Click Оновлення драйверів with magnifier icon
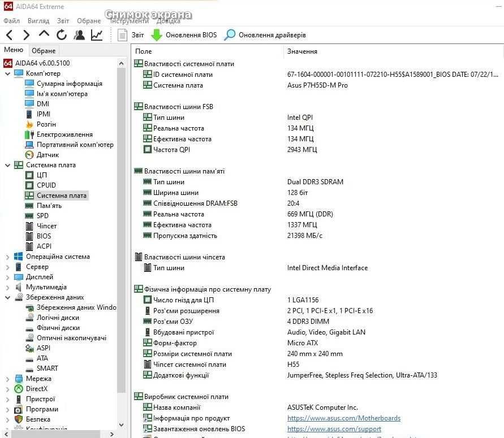This screenshot has height=438, width=504. point(265,35)
